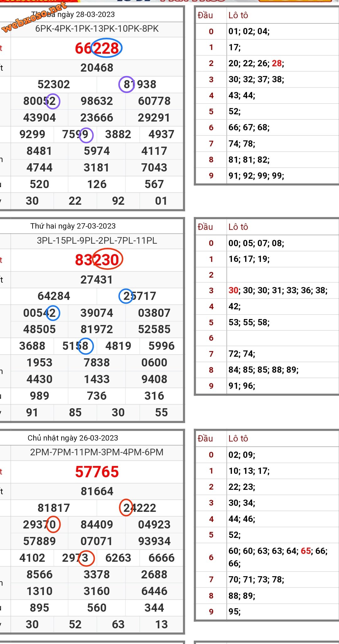339x644 pixels.
Task: Select the result number 43904
Action: [x=40, y=118]
